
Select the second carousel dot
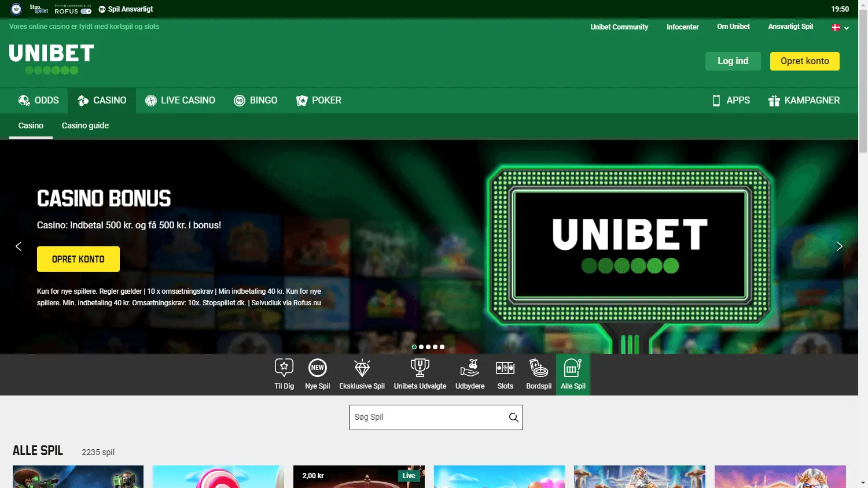point(421,347)
